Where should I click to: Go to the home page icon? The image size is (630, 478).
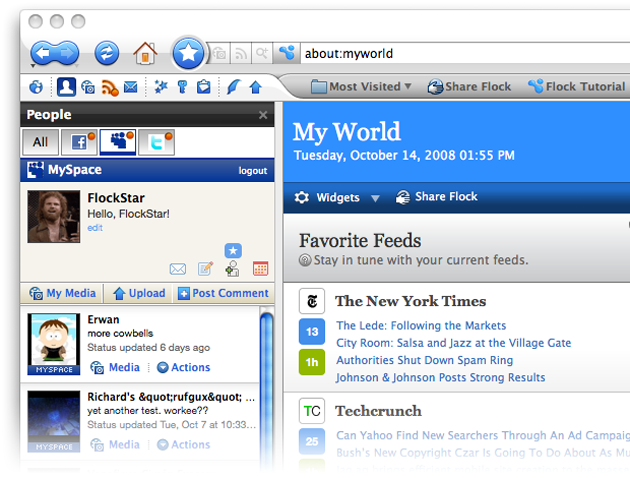pos(145,53)
